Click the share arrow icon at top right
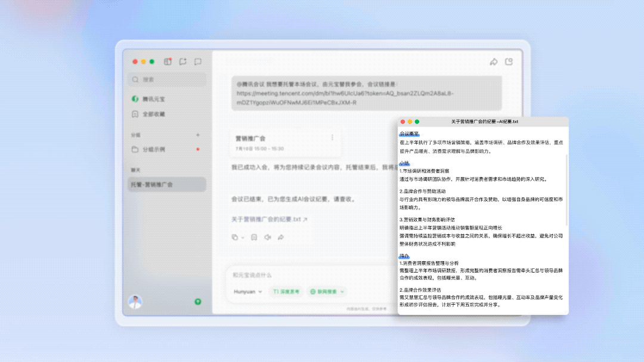 (493, 61)
